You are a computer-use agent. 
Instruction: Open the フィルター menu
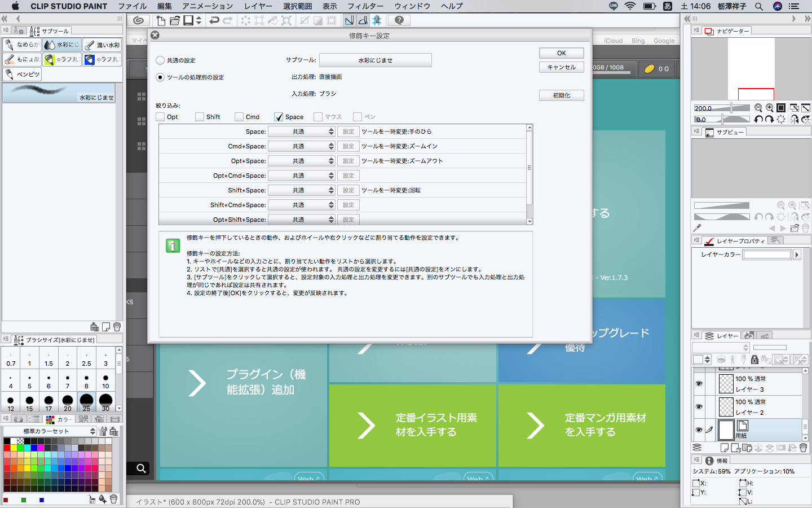[x=365, y=6]
